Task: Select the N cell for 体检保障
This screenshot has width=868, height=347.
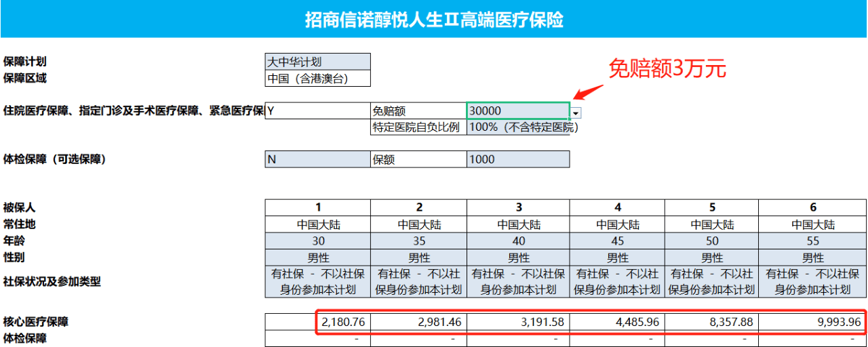Action: click(x=318, y=159)
